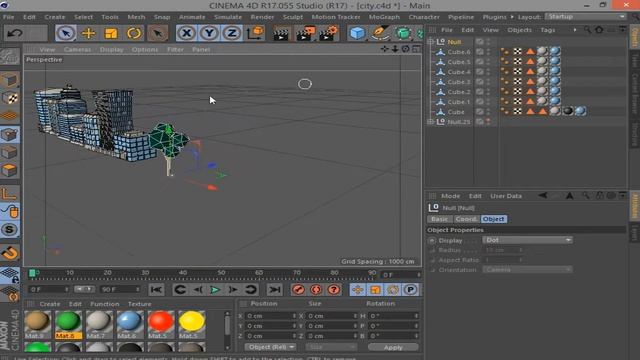Activate the Rotate tool
Viewport: 640px width, 360px height.
133,33
